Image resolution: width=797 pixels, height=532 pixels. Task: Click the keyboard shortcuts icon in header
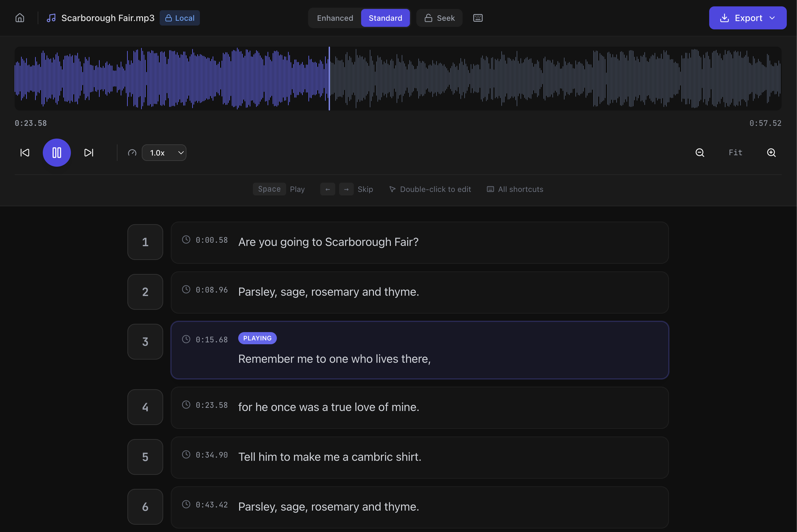[x=478, y=18]
